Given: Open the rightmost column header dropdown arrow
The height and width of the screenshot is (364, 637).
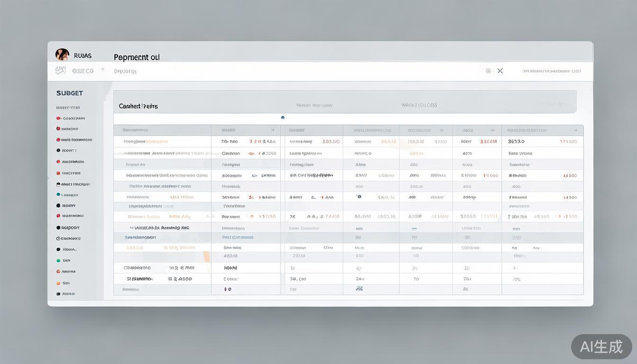Looking at the screenshot, I should [x=575, y=130].
